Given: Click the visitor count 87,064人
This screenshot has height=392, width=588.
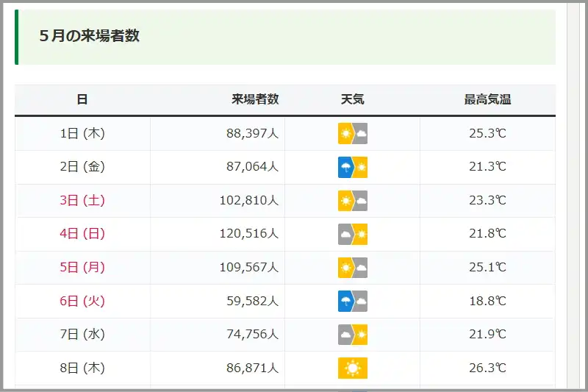Looking at the screenshot, I should [252, 166].
